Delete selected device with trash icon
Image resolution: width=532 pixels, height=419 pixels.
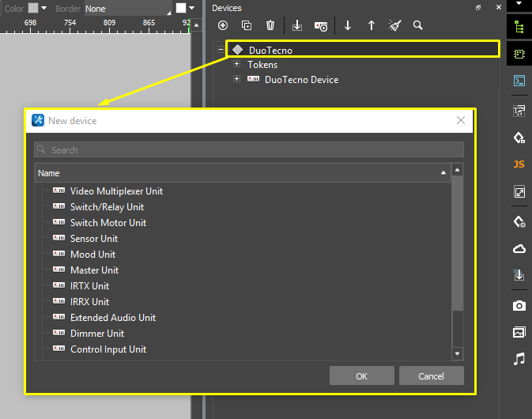click(x=270, y=25)
